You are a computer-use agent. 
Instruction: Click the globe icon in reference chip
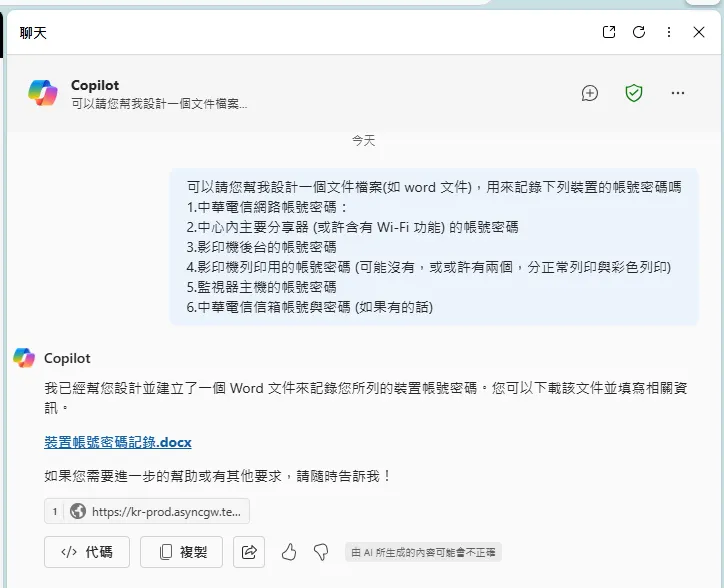coord(78,511)
